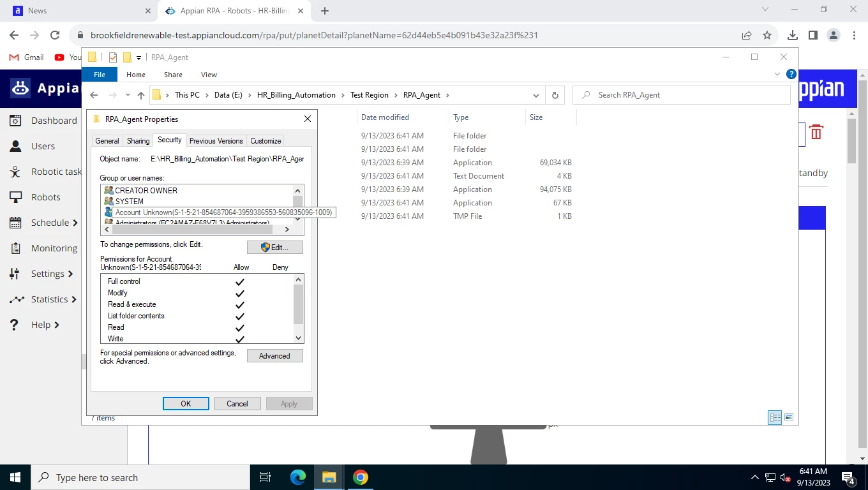Open the Home ribbon tab
This screenshot has height=490, width=868.
(136, 75)
